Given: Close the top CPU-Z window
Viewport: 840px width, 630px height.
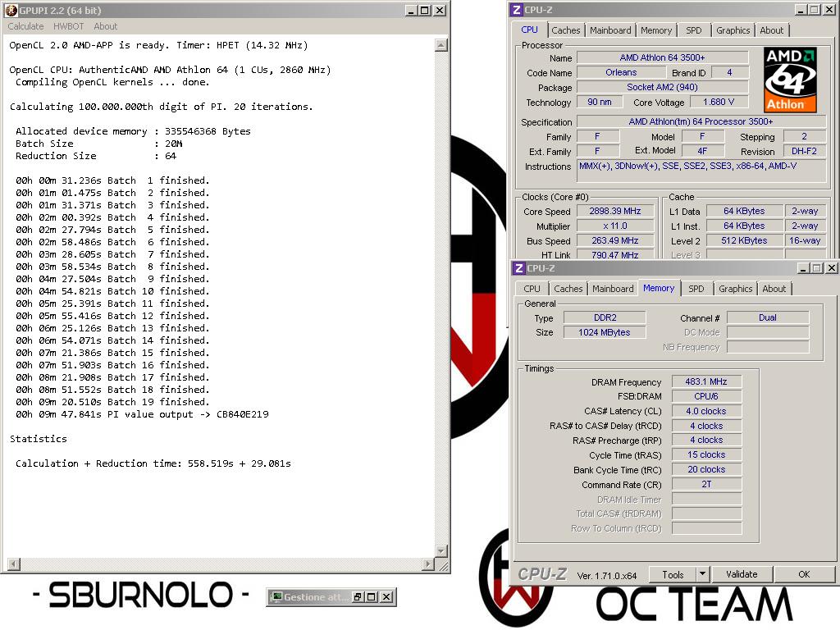Looking at the screenshot, I should pos(829,10).
